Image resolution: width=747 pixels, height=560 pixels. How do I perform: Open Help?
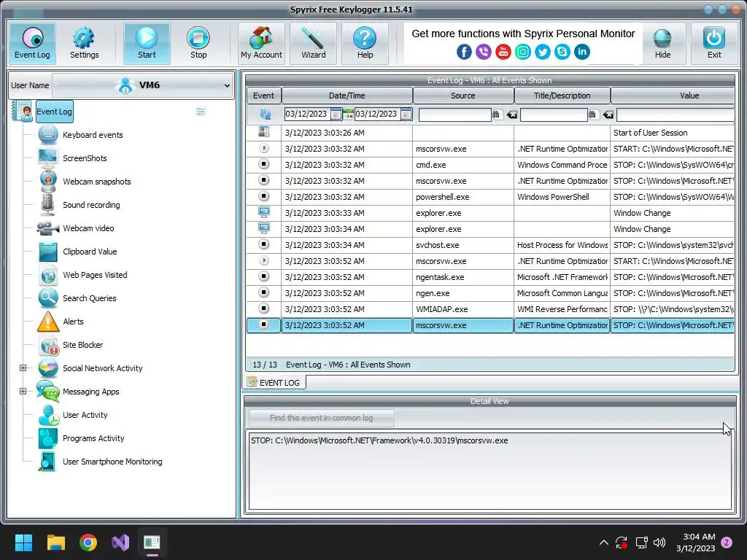point(365,43)
